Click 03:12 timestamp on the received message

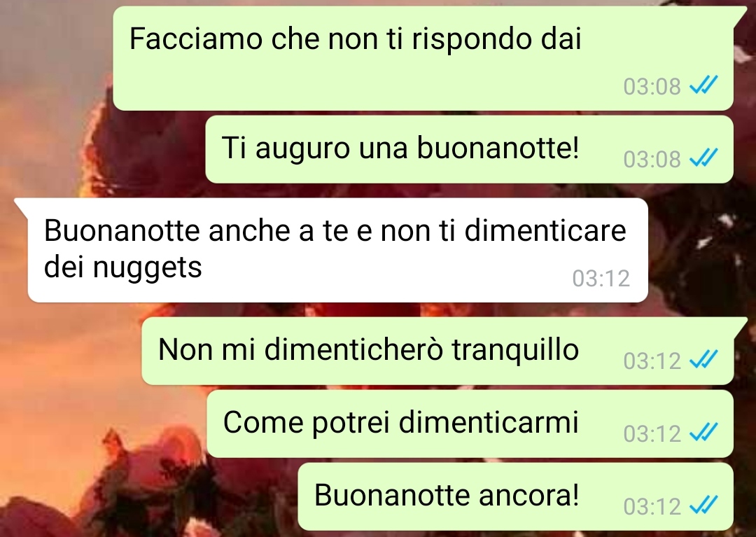pyautogui.click(x=601, y=279)
